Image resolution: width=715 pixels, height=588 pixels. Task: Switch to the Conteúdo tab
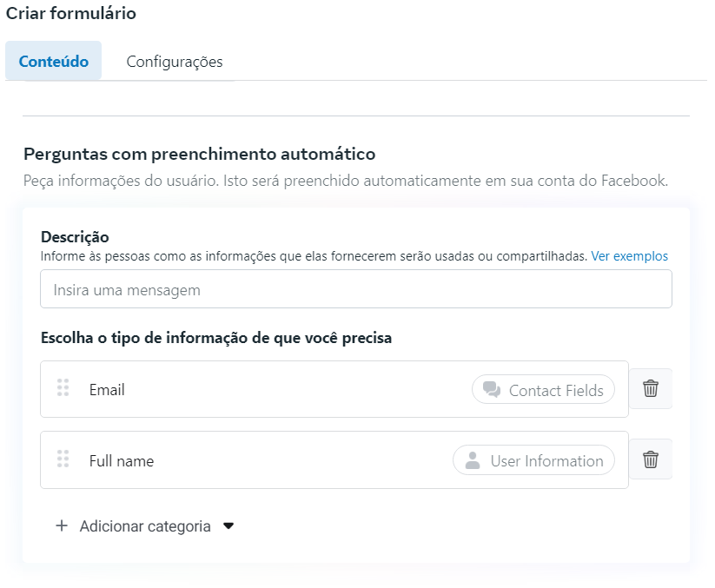point(53,62)
